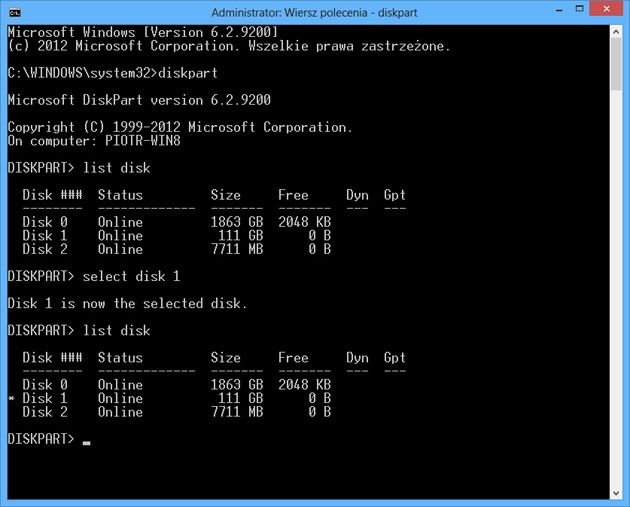Open the command prompt system menu icon
This screenshot has width=630, height=507.
[x=15, y=13]
